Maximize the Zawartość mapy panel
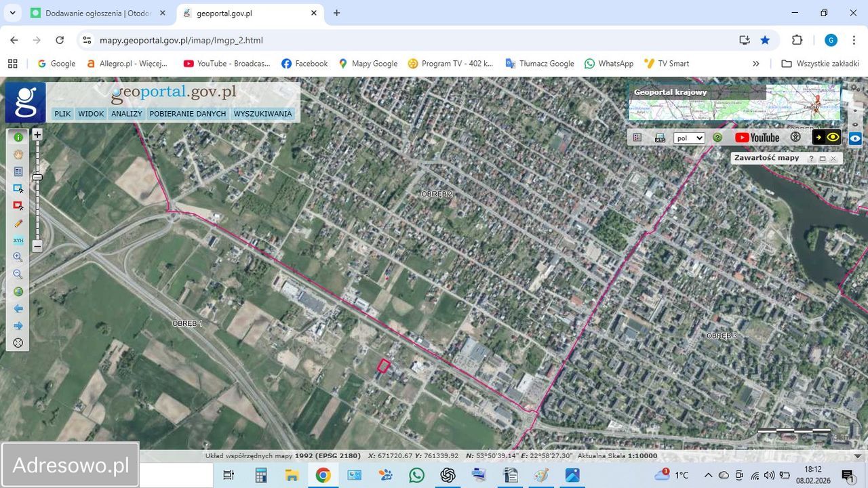This screenshot has width=868, height=488. 822,158
